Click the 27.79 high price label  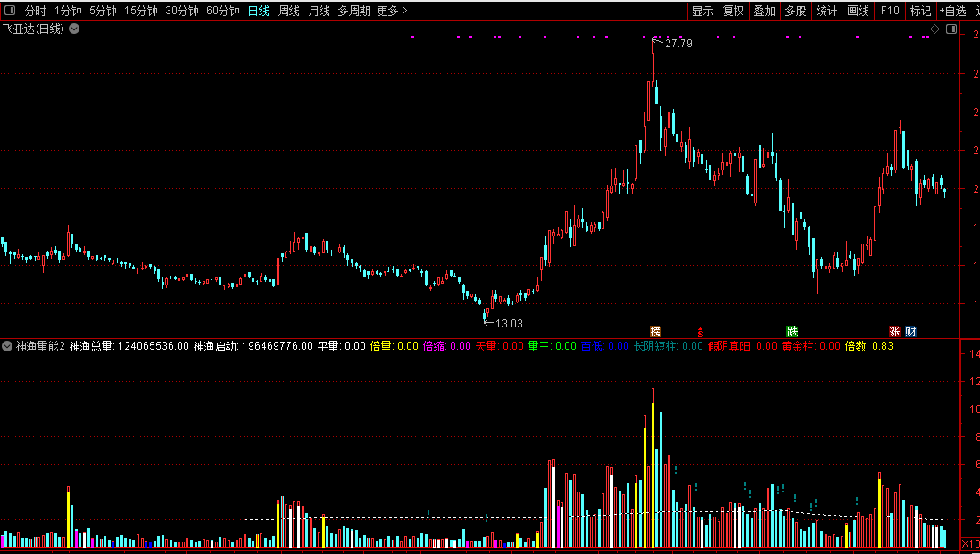[678, 44]
